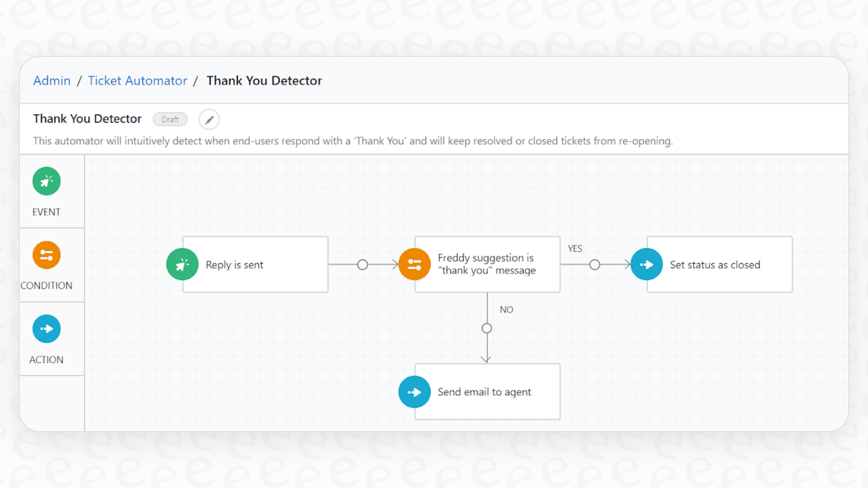Viewport: 868px width, 488px height.
Task: Open the edit pencil beside the automator title
Action: pyautogui.click(x=209, y=119)
